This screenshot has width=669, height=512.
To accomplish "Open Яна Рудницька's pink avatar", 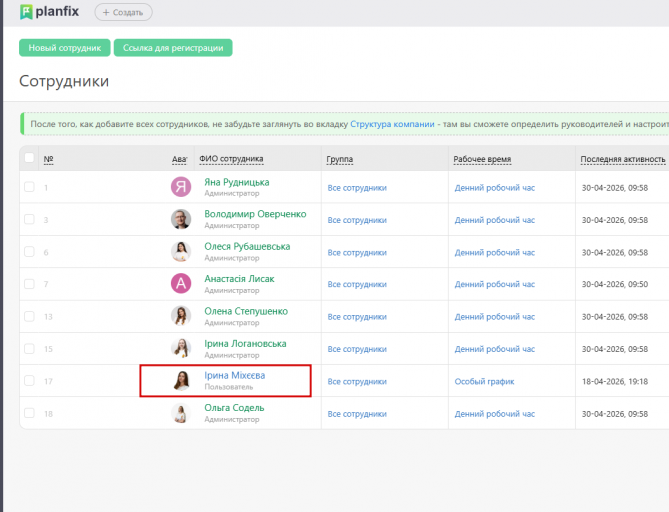I will [181, 187].
